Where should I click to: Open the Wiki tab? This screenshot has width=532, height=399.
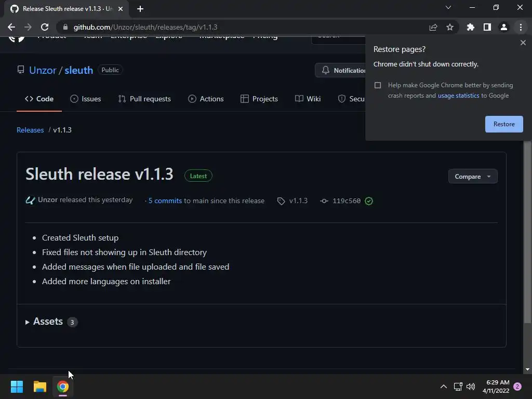pyautogui.click(x=308, y=99)
